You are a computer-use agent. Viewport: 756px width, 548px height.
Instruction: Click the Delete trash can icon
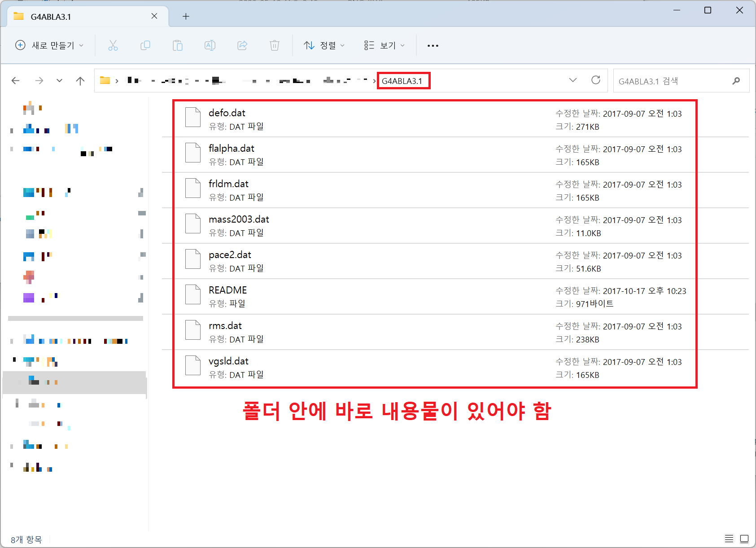point(275,45)
